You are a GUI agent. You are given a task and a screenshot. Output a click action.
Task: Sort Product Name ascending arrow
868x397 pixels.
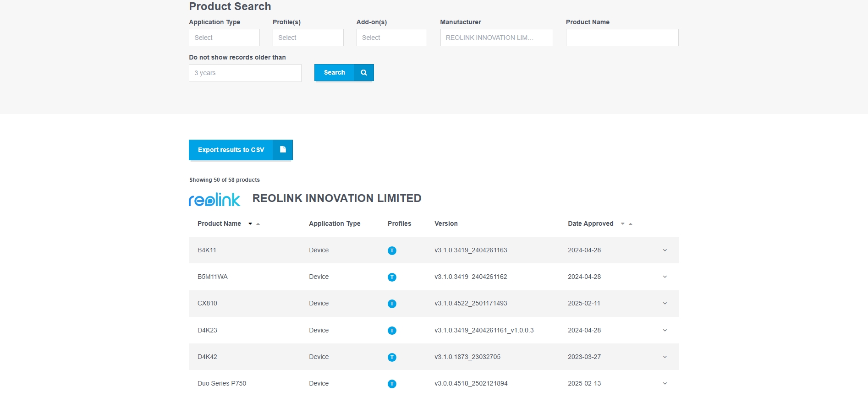click(x=258, y=224)
